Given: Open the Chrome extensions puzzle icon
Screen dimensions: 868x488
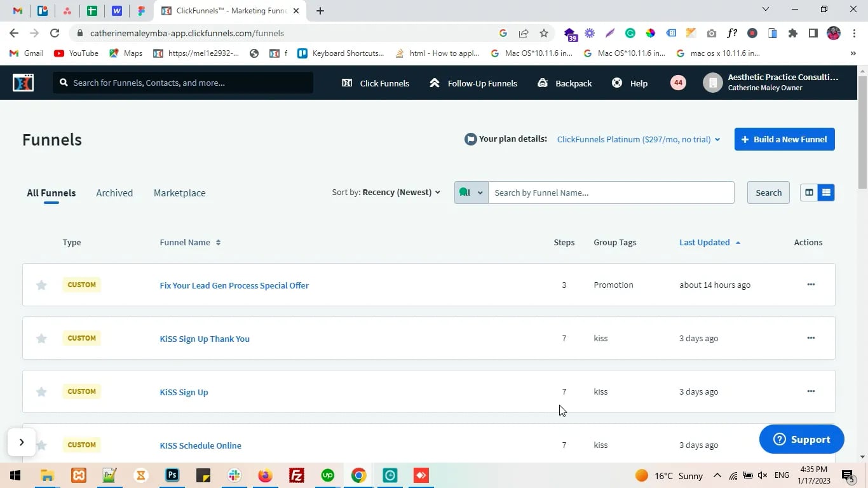Looking at the screenshot, I should click(x=793, y=33).
